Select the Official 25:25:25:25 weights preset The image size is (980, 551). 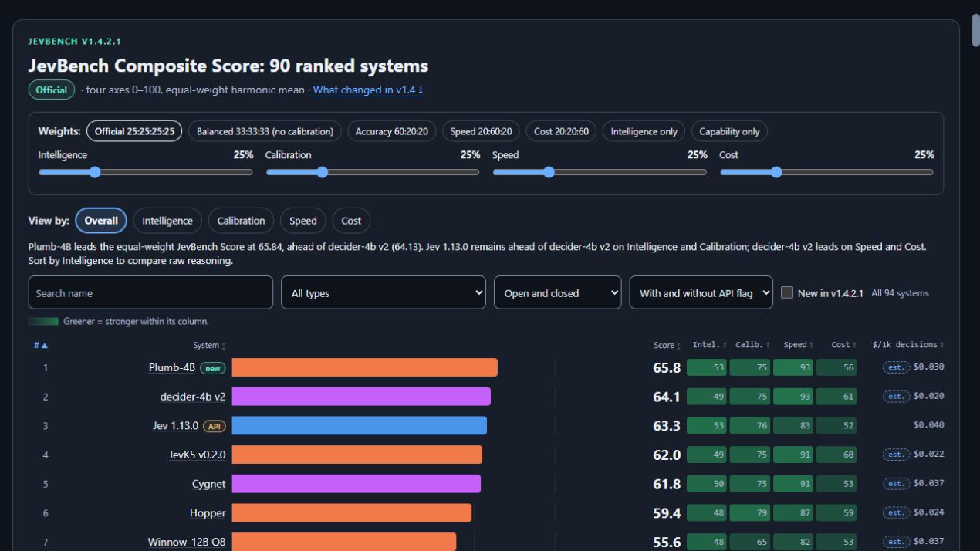point(134,131)
